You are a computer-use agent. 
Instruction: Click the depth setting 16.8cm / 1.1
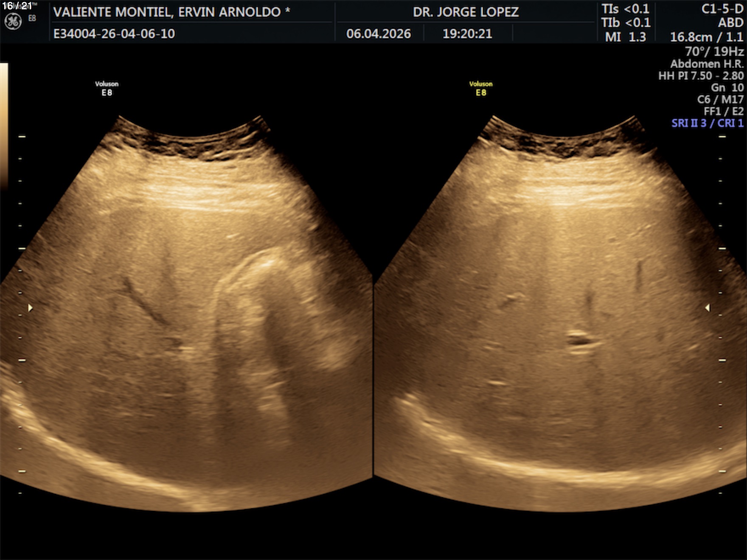[x=707, y=37]
